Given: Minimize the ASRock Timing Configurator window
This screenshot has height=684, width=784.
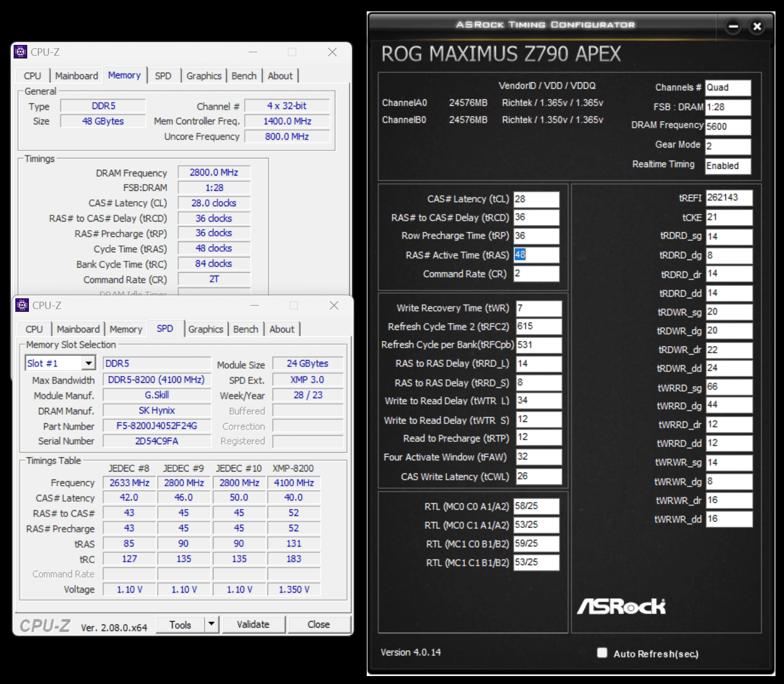Looking at the screenshot, I should click(x=733, y=26).
